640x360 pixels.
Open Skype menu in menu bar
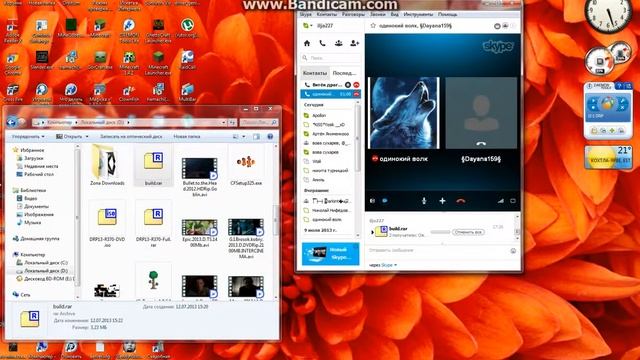(x=306, y=14)
